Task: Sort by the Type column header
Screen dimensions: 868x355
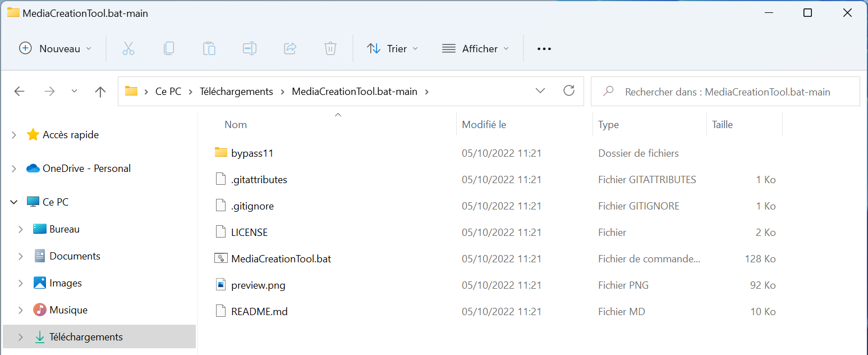Action: click(x=608, y=125)
